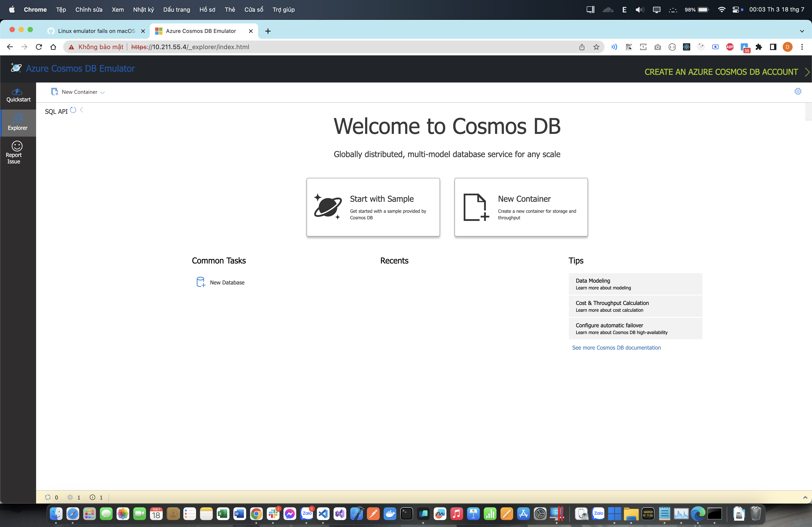Open Start with Sample
Viewport: 812px width, 527px height.
373,207
